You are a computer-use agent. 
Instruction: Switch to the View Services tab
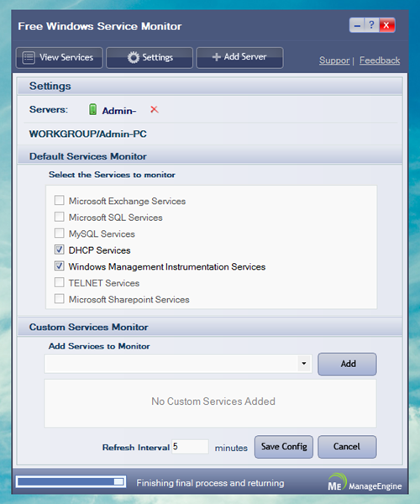tap(60, 57)
